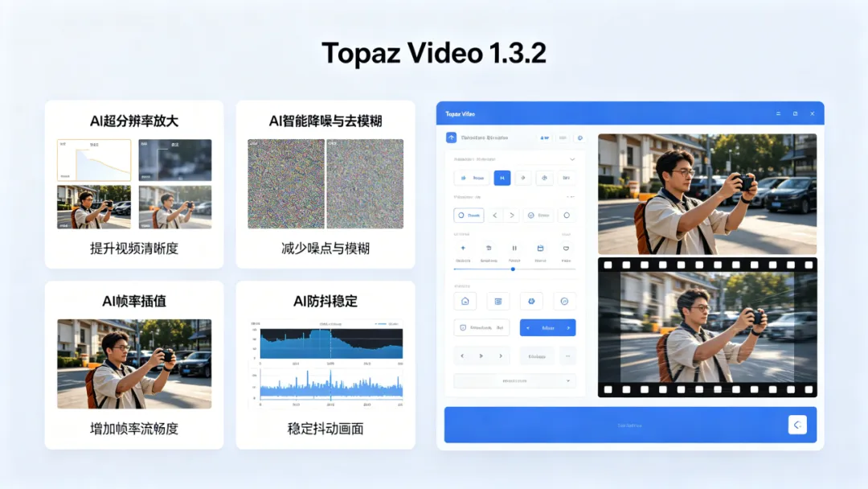This screenshot has height=489, width=868.
Task: Click the right noise sample image
Action: 365,184
